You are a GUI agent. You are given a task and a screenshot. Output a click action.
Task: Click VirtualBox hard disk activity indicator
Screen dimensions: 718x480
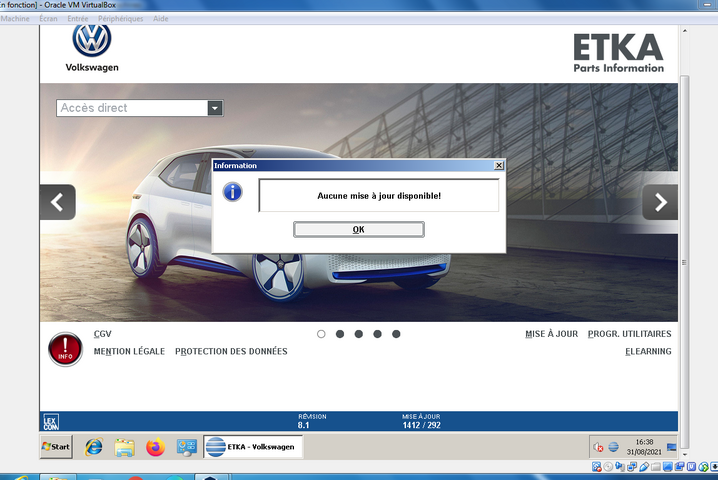pos(597,466)
